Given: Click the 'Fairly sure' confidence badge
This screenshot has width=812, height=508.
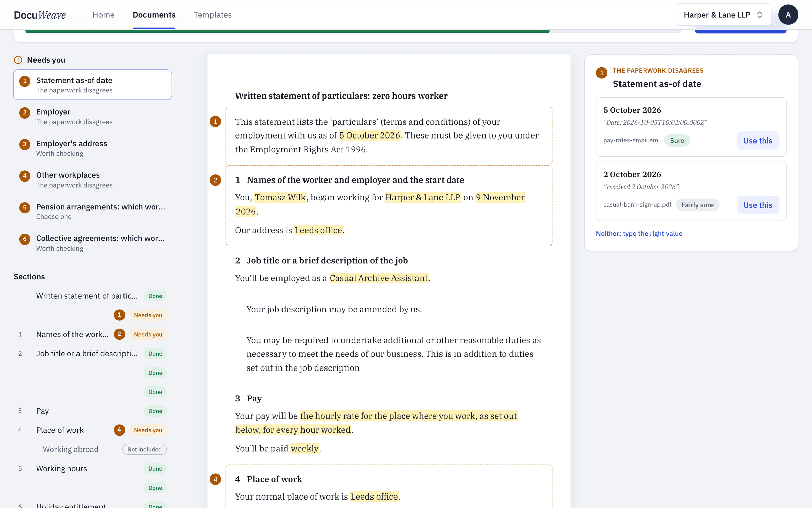Looking at the screenshot, I should pos(697,205).
